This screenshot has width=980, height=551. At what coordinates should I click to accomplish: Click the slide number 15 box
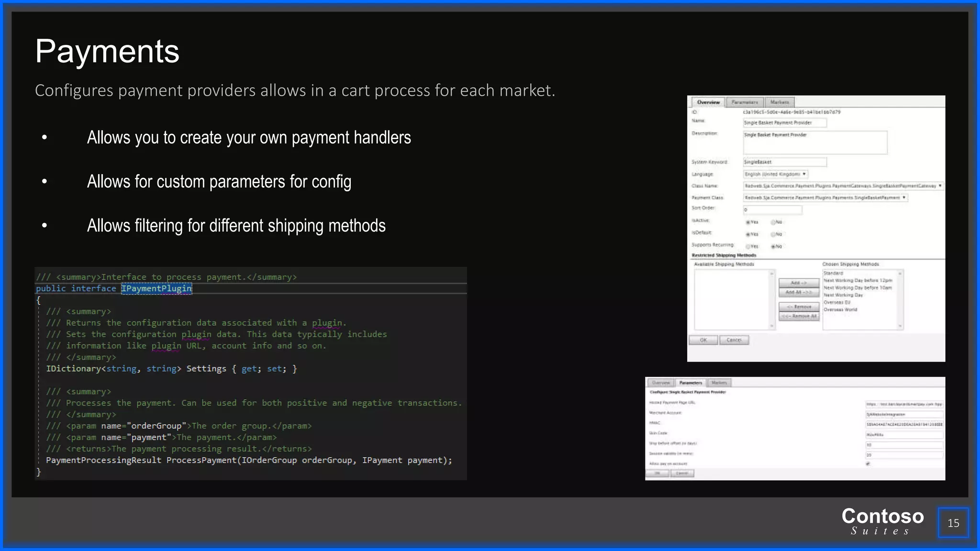(953, 523)
